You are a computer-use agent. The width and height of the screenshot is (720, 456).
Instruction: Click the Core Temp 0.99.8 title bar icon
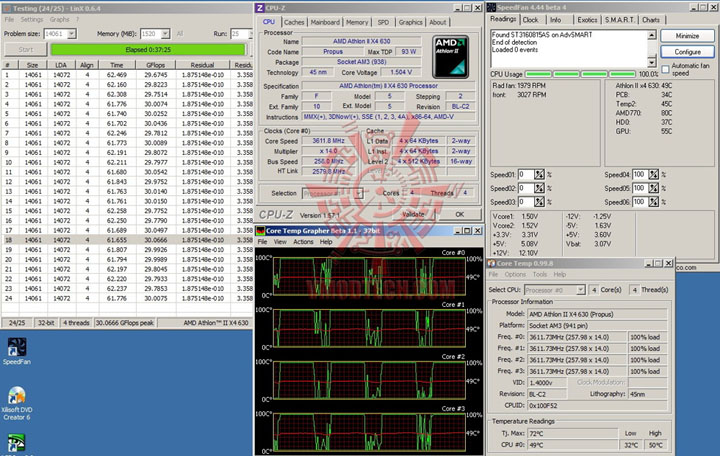coord(492,263)
